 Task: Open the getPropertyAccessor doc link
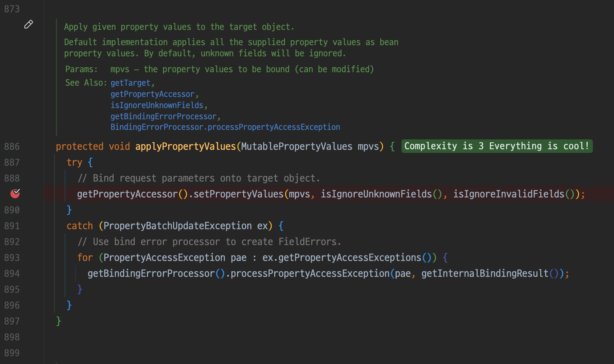[x=152, y=94]
